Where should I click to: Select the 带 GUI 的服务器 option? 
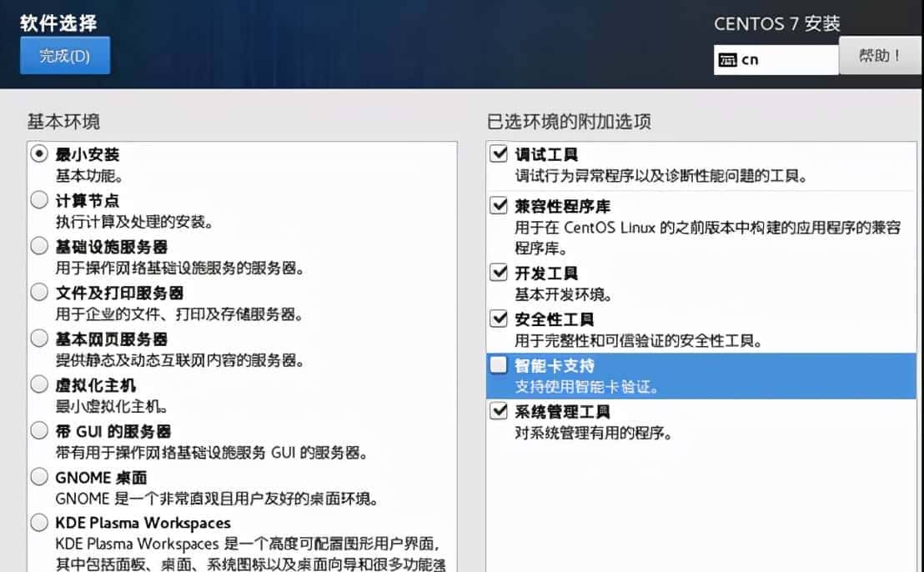38,430
